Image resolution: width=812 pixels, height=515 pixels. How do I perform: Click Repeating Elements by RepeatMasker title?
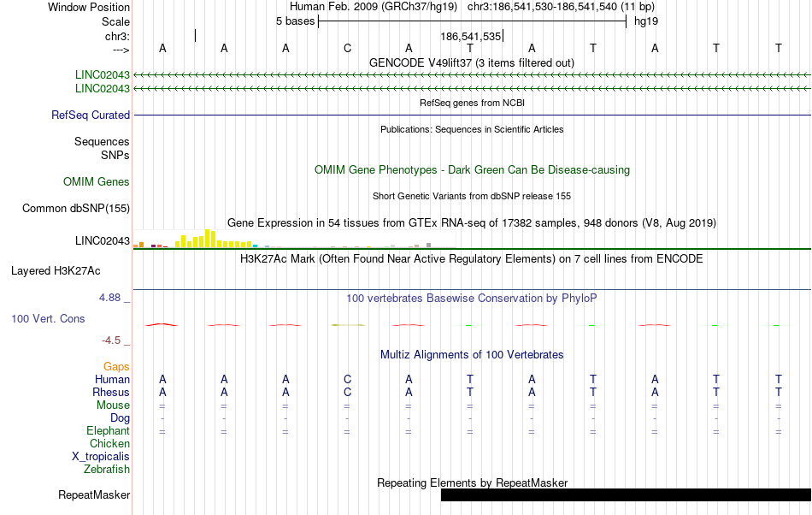[x=472, y=482]
